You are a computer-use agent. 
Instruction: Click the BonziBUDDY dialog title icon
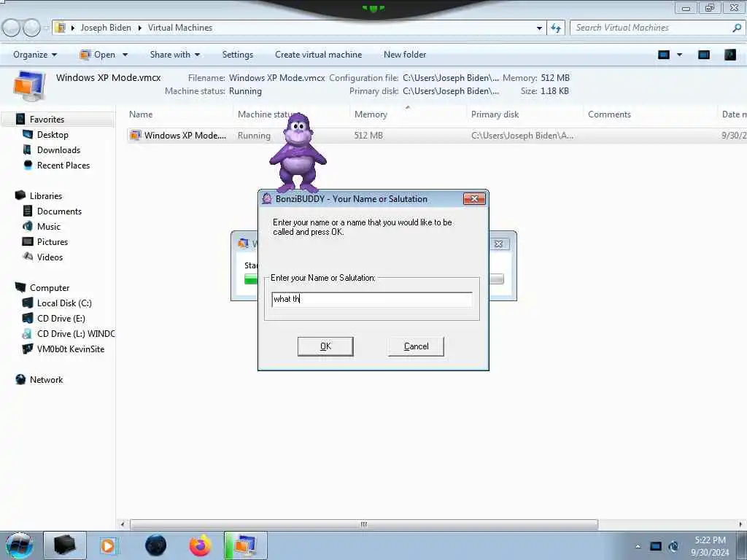pos(267,198)
